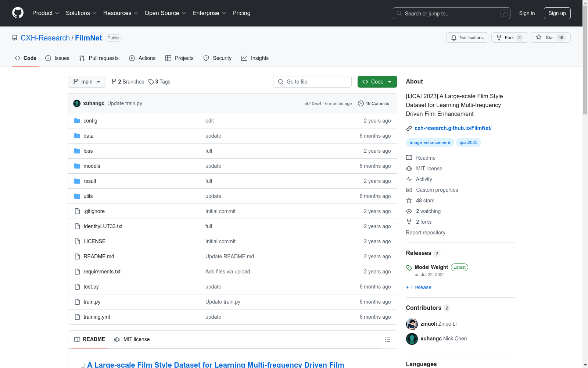Screen dimensions: 588x368
Task: Click the config folder icon
Action: 77,121
